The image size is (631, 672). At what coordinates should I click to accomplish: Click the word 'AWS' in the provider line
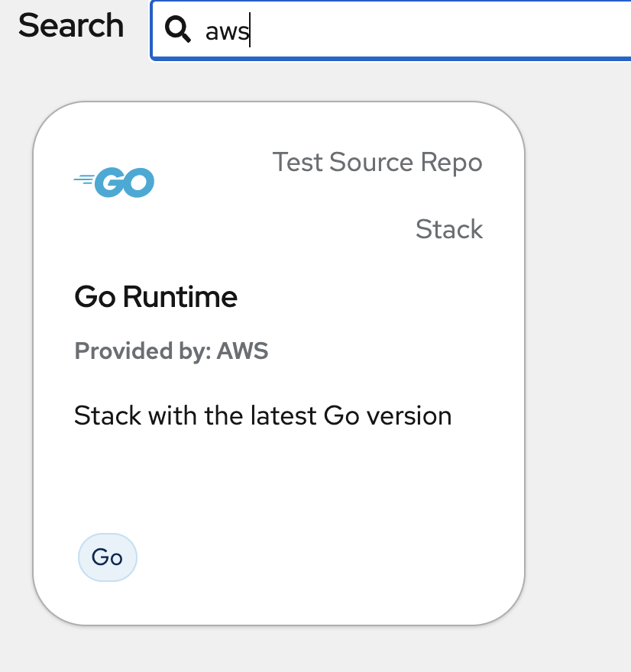[242, 351]
